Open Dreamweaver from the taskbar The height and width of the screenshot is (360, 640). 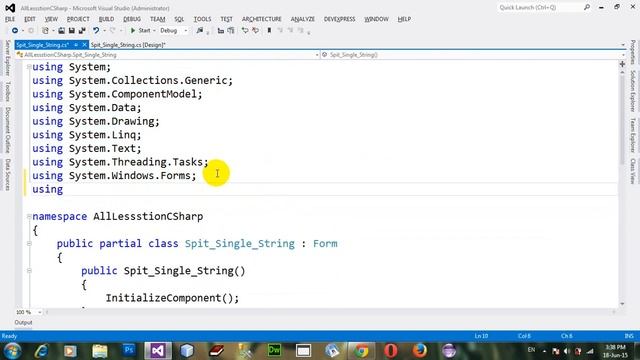click(274, 351)
